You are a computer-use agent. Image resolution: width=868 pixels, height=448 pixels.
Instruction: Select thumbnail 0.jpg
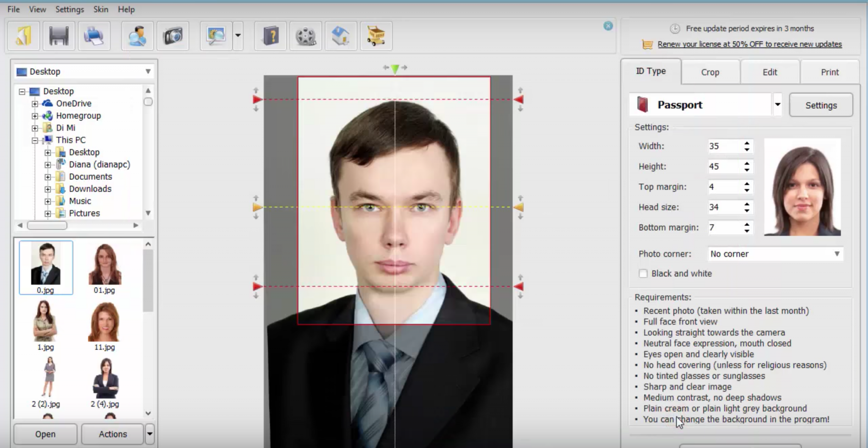pos(46,268)
